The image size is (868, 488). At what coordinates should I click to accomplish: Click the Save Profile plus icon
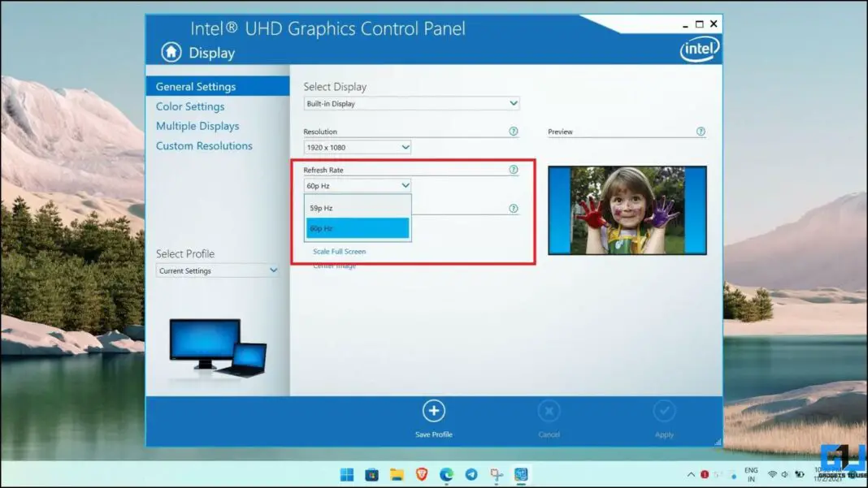pos(434,411)
